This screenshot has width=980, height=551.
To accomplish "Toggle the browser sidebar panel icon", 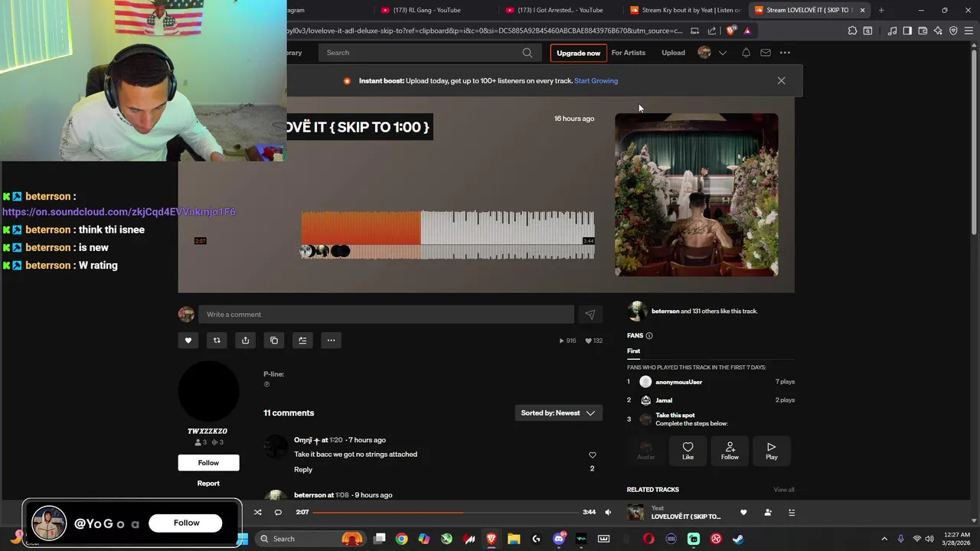I will 907,31.
